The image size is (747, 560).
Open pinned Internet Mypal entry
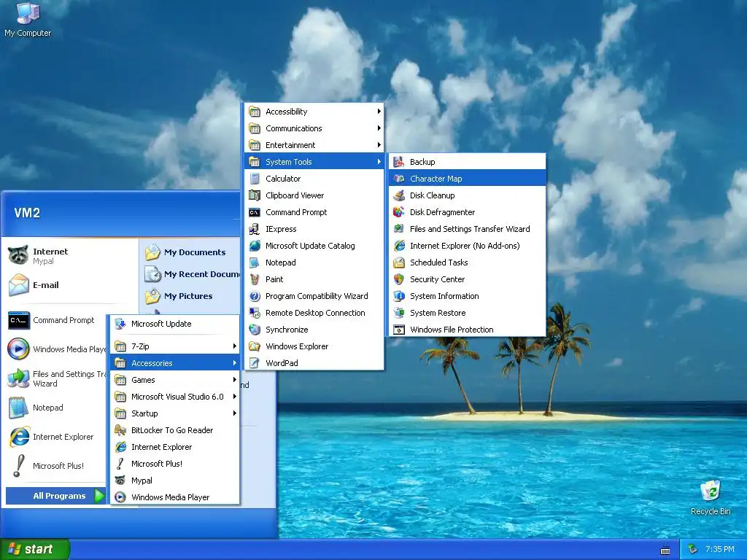(x=70, y=256)
